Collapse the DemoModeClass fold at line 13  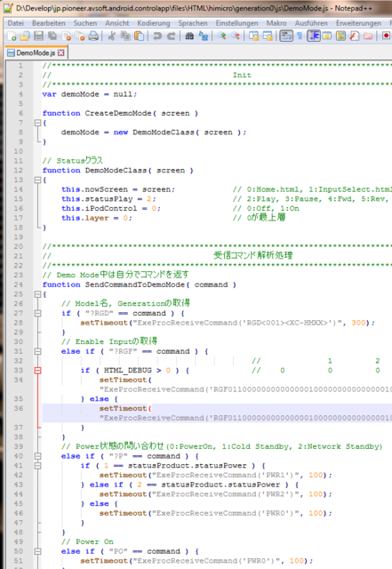[x=37, y=180]
